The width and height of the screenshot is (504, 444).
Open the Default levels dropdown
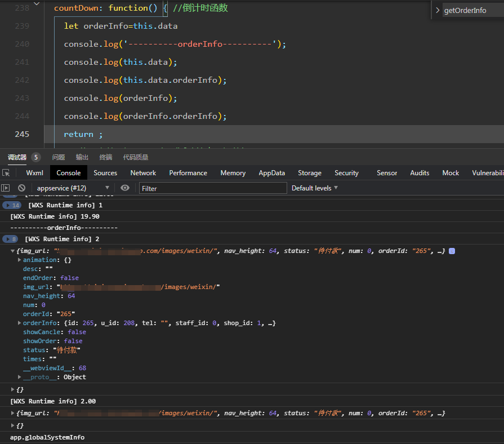coord(315,188)
